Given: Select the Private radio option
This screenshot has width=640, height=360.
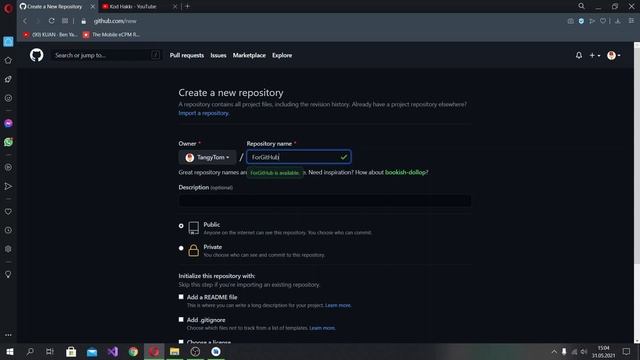Looking at the screenshot, I should coord(181,248).
